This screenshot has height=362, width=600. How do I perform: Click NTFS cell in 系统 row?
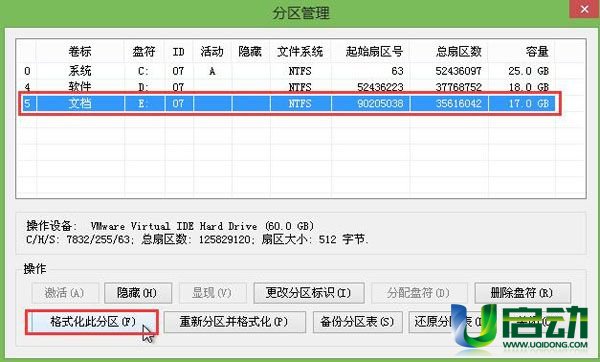300,71
